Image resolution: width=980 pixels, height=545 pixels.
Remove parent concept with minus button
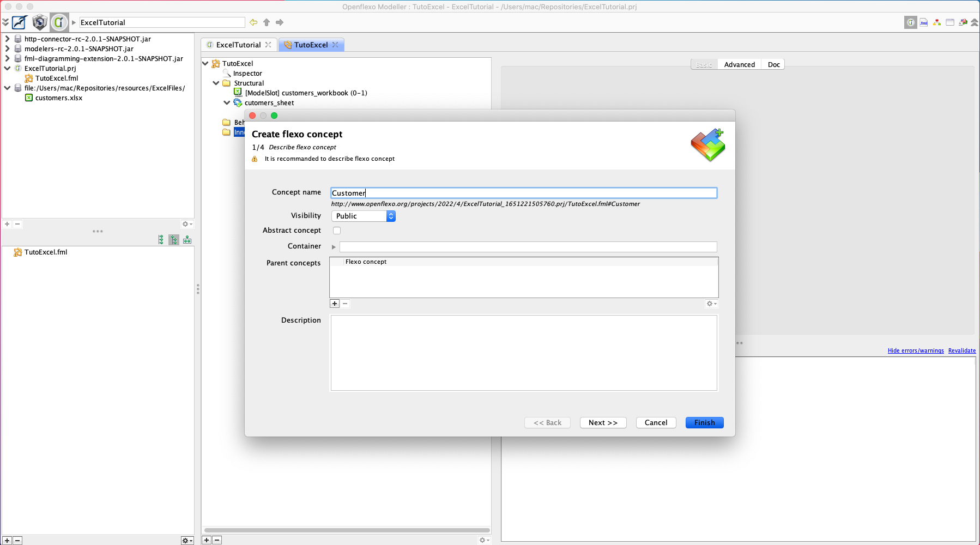coord(345,304)
